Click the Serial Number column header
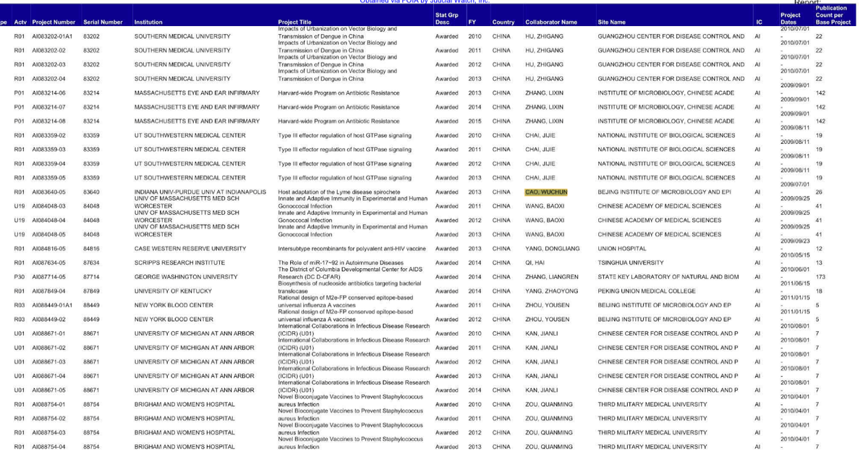The image size is (868, 460). pos(103,22)
